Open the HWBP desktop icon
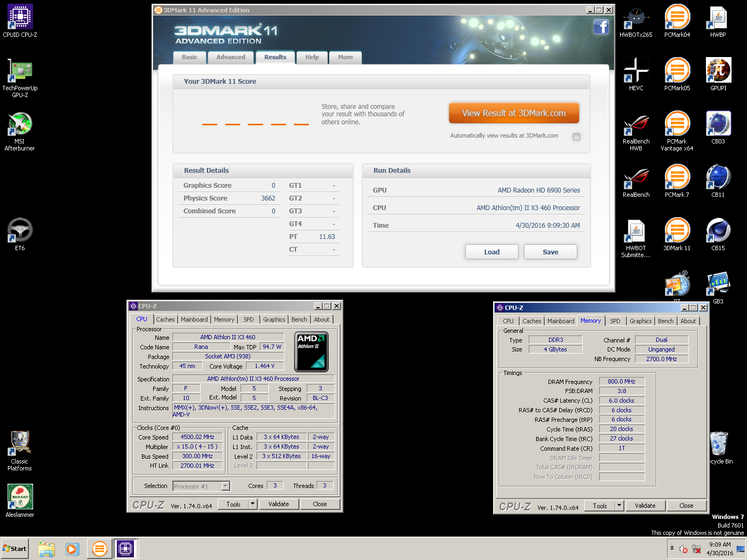Image resolution: width=747 pixels, height=560 pixels. coord(718,21)
